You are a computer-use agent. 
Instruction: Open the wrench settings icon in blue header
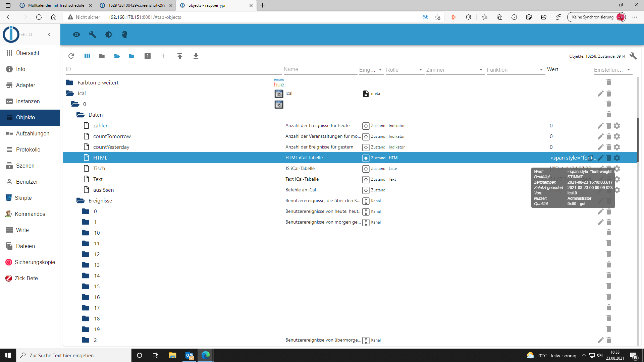pos(93,35)
